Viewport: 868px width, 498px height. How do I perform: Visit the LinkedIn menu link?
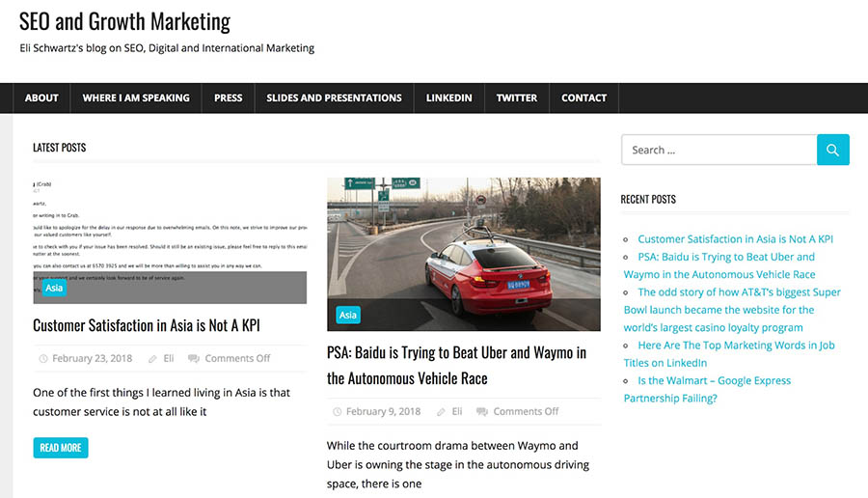pos(448,97)
